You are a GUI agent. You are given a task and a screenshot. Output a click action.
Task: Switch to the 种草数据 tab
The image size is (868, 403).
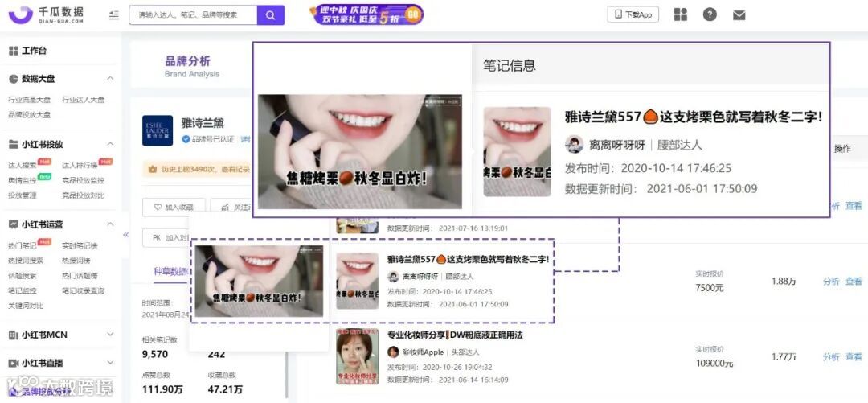[x=170, y=272]
